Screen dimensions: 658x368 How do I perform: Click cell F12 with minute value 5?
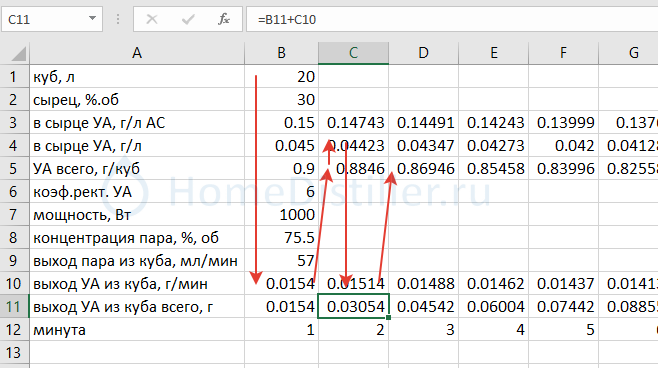pos(564,330)
